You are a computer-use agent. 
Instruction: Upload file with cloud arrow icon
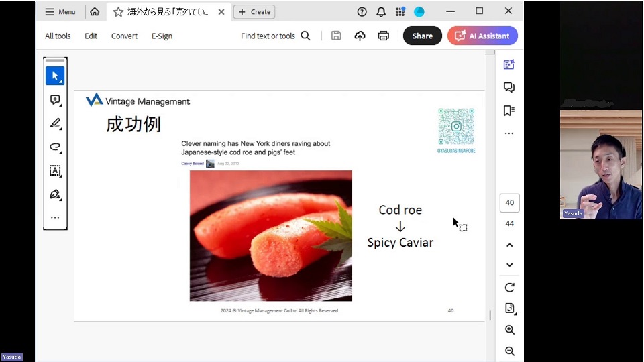pyautogui.click(x=360, y=36)
